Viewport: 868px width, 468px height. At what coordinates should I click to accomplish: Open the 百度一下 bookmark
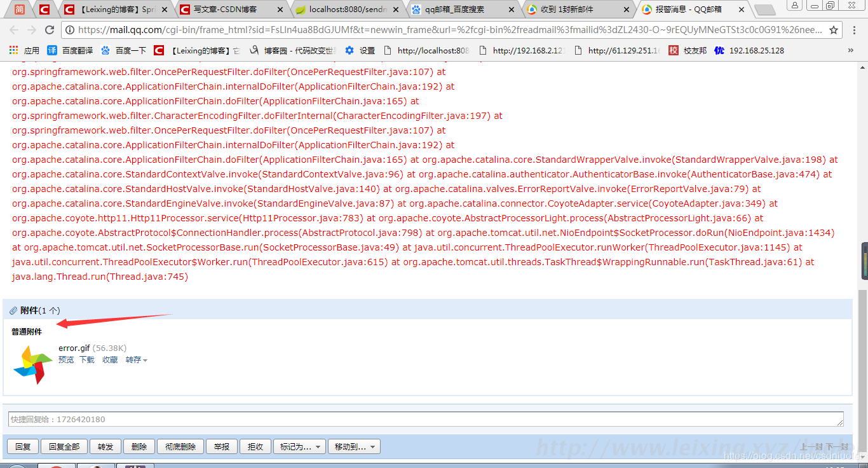124,50
